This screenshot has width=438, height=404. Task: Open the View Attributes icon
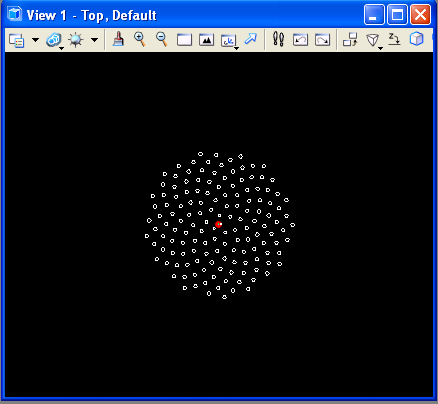[x=16, y=40]
